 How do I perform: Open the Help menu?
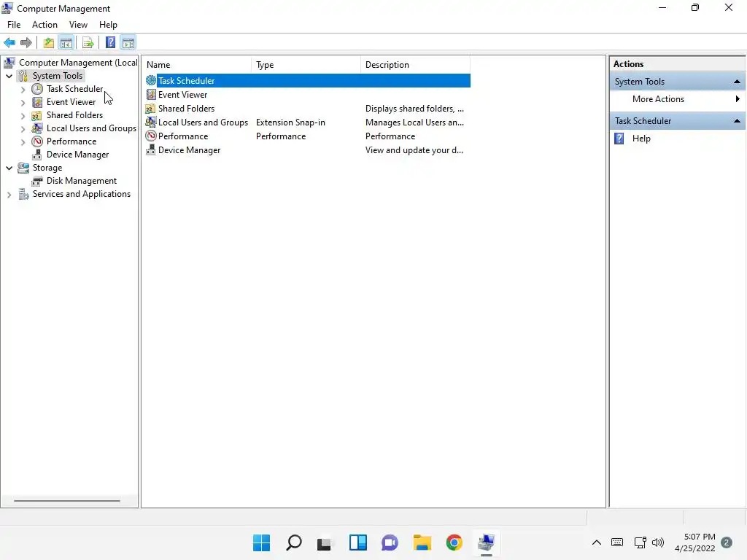pyautogui.click(x=108, y=25)
